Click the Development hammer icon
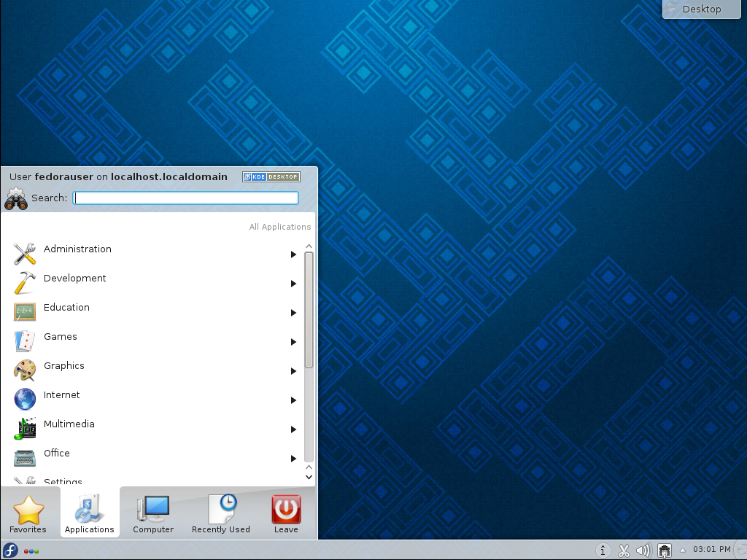This screenshot has height=560, width=747. [x=24, y=283]
